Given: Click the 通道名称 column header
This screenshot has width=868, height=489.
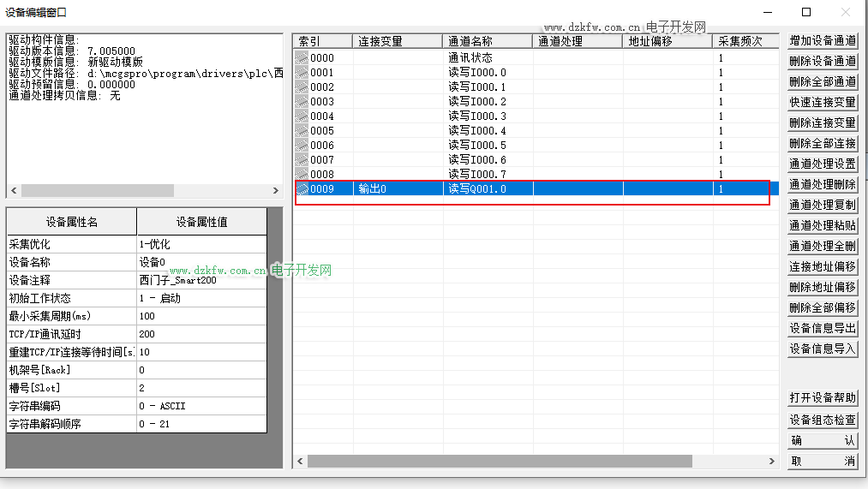Looking at the screenshot, I should (488, 41).
